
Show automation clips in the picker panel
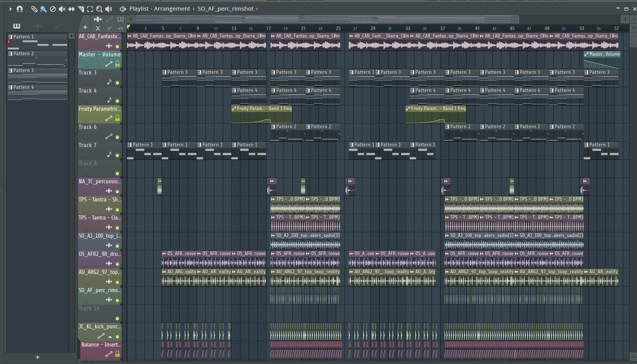(x=58, y=26)
